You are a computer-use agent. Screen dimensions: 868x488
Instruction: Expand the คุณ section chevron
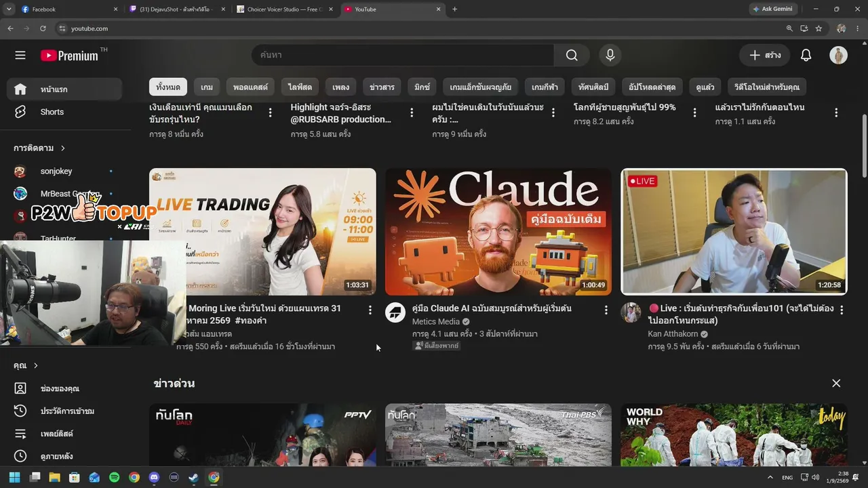click(x=36, y=365)
